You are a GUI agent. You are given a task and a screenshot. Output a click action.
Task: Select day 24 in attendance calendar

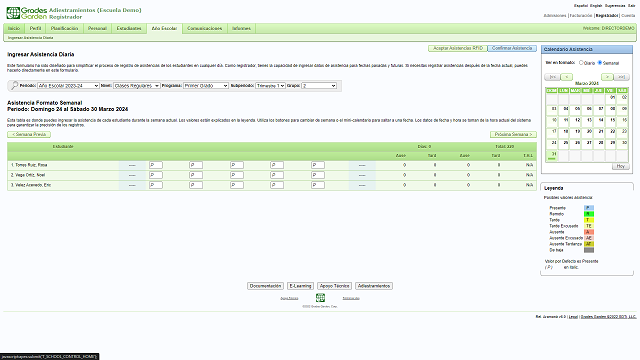552,143
